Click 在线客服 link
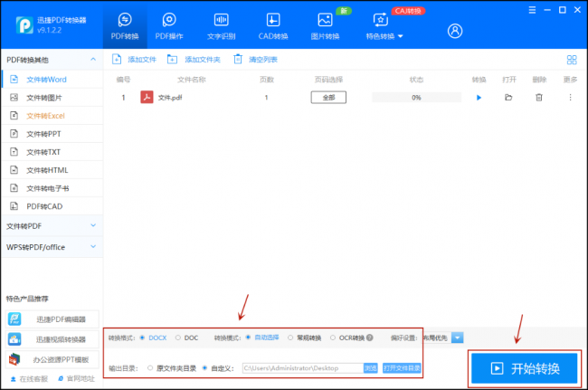Screen dimensions: 588x390 [29, 379]
